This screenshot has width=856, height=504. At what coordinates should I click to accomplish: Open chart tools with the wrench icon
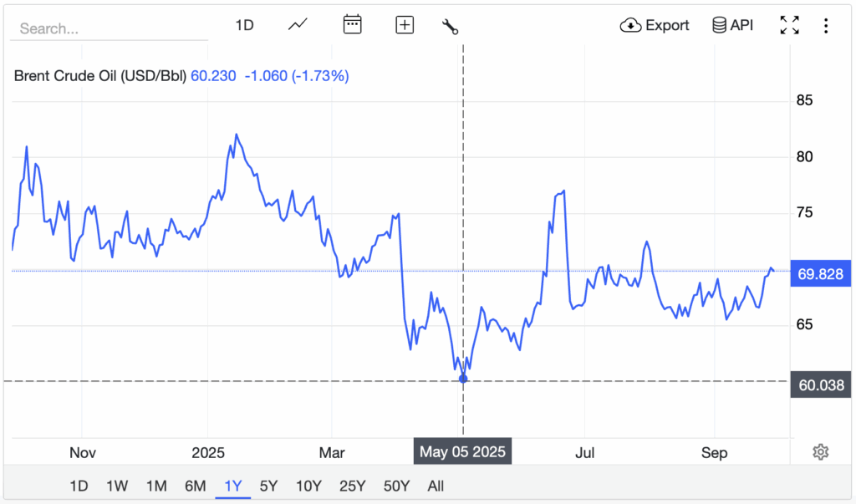(x=449, y=26)
